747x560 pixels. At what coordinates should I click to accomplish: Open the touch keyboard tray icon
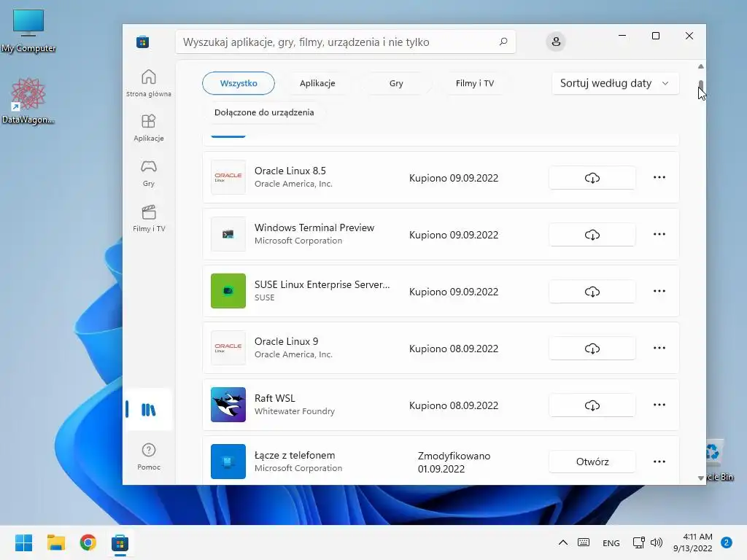(584, 542)
